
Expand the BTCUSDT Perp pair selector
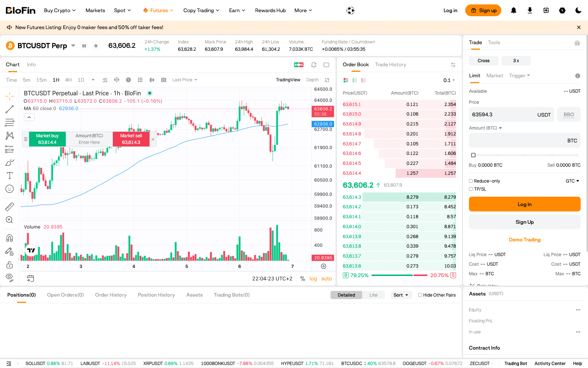(73, 46)
